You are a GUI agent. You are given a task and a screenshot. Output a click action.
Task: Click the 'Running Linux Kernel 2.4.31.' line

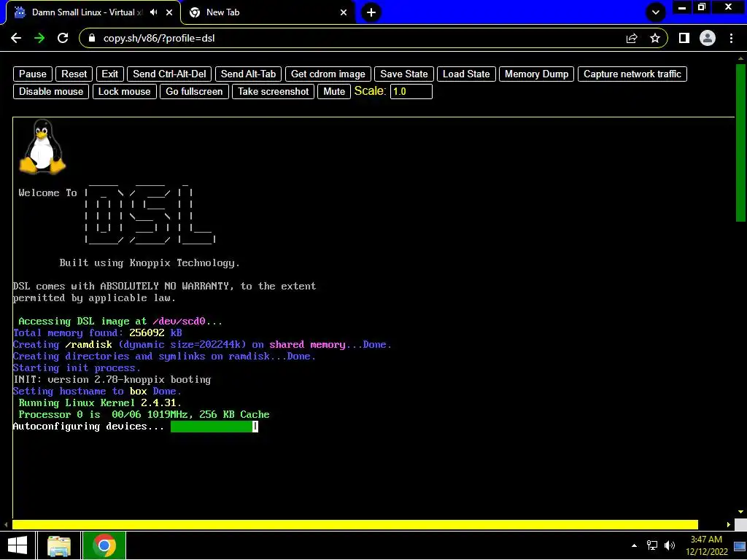(100, 402)
